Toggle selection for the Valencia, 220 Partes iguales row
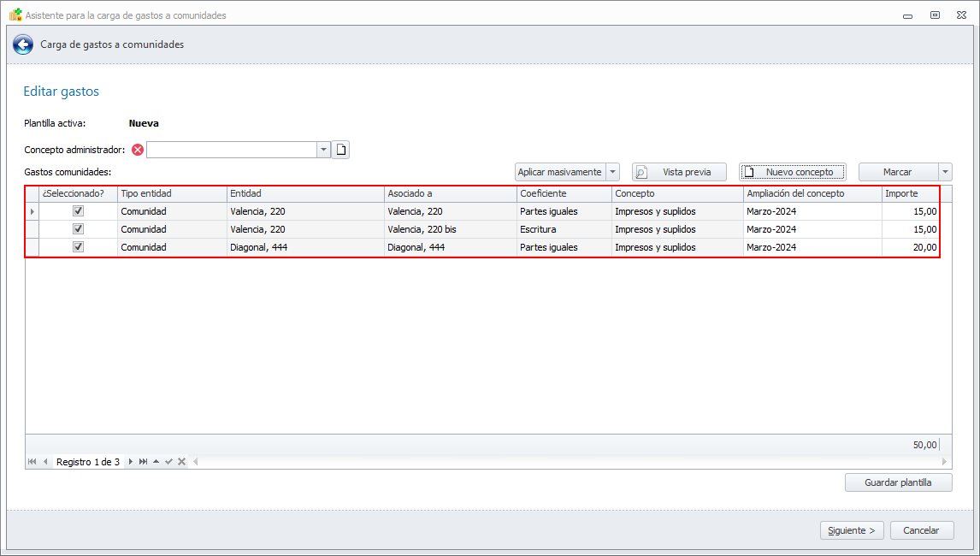980x556 pixels. (78, 211)
